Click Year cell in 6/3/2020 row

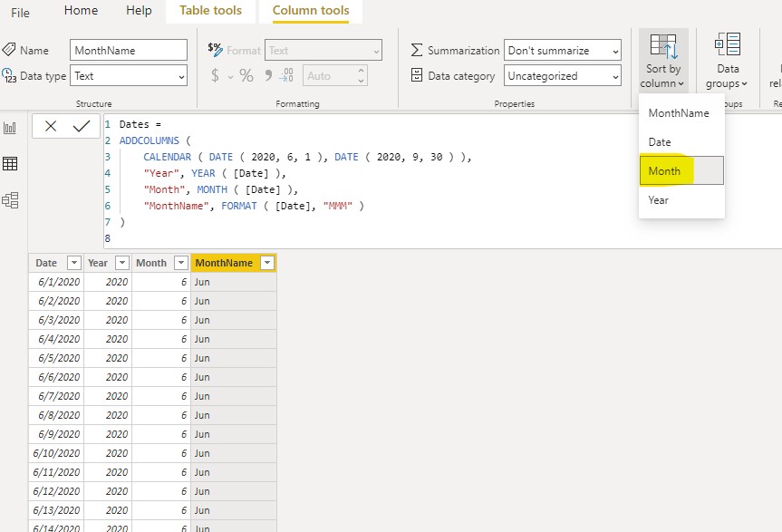[108, 320]
